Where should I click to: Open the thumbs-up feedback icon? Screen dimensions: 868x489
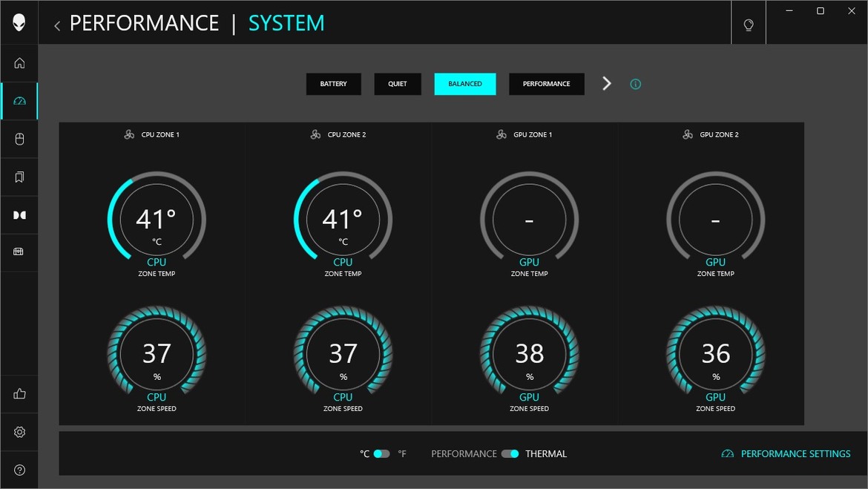[x=19, y=394]
